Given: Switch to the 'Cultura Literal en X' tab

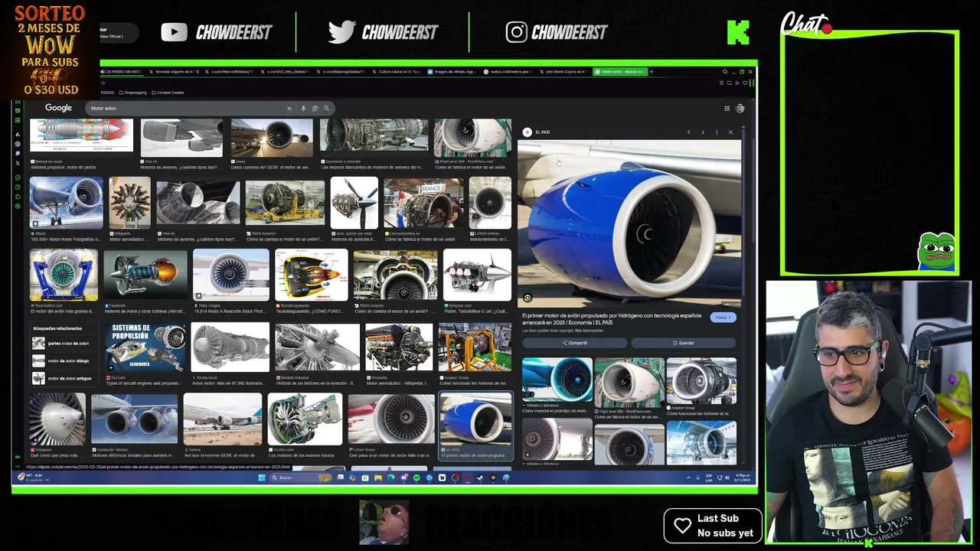Looking at the screenshot, I should pos(397,71).
